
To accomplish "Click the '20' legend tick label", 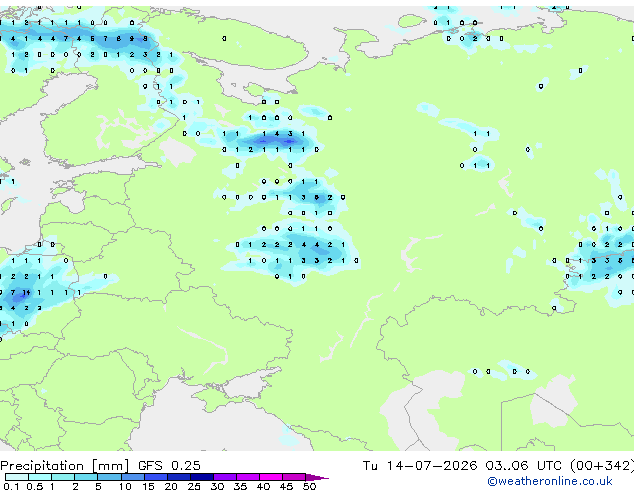I will (171, 486).
